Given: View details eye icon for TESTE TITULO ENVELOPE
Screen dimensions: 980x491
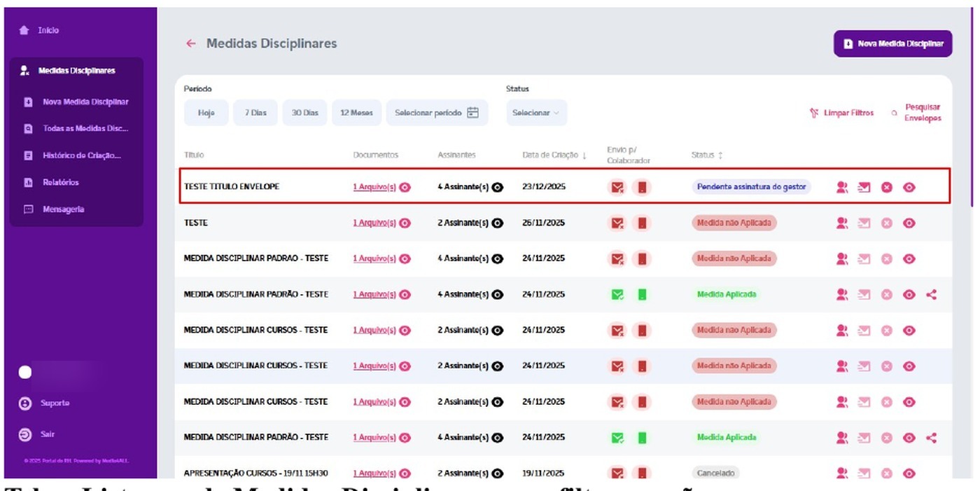Looking at the screenshot, I should tap(909, 187).
